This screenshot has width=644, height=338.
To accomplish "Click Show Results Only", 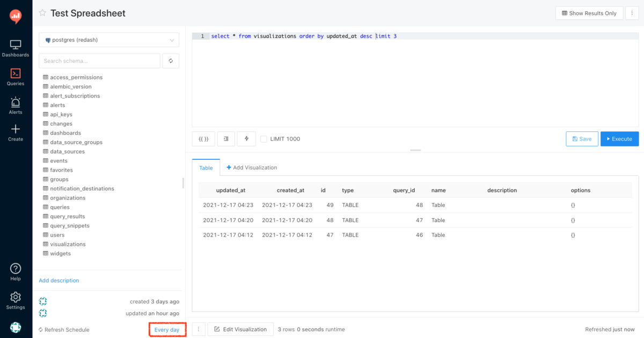I will (589, 13).
